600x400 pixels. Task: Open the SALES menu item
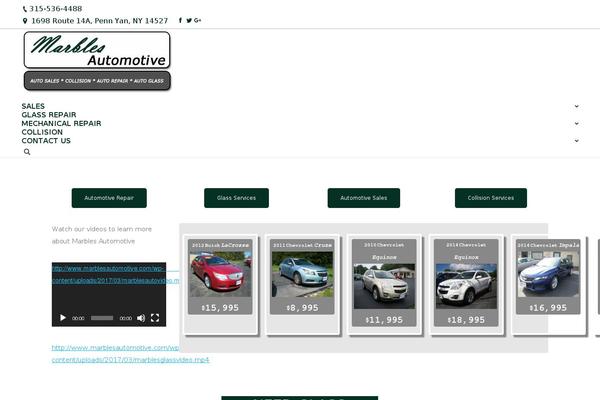33,106
